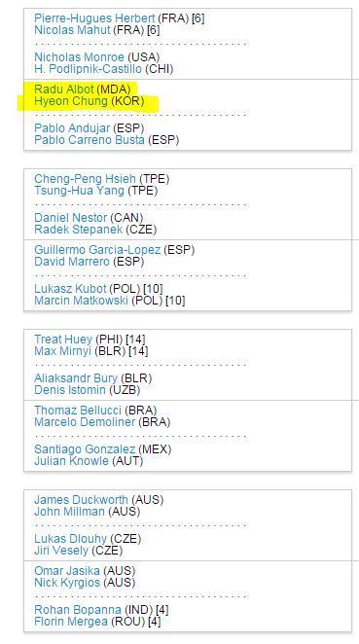Select the highlighted Radu Albot link

click(x=64, y=89)
